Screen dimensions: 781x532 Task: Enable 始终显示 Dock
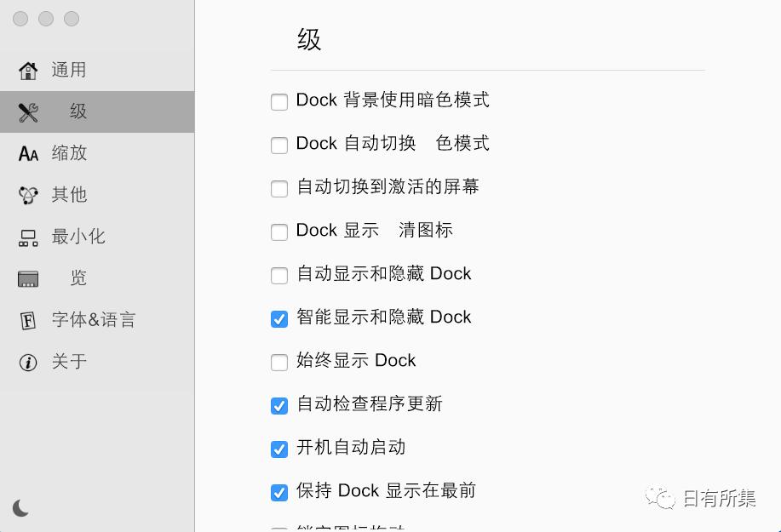coord(279,362)
